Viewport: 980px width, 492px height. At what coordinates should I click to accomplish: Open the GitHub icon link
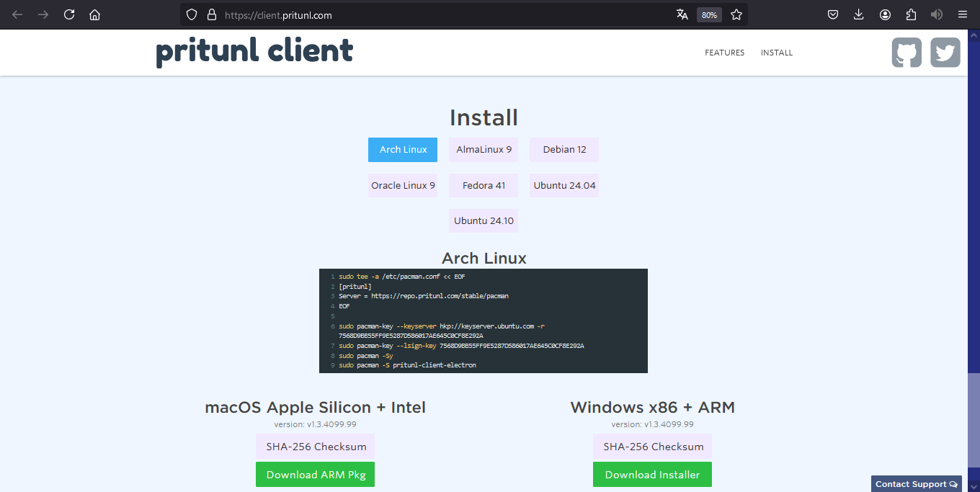(906, 53)
